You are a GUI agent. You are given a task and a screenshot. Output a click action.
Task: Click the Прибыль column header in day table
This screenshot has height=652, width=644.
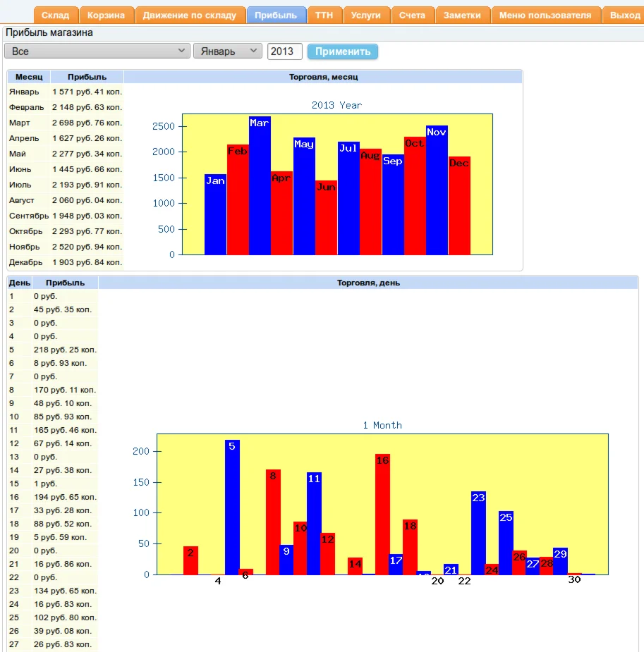[x=65, y=283]
